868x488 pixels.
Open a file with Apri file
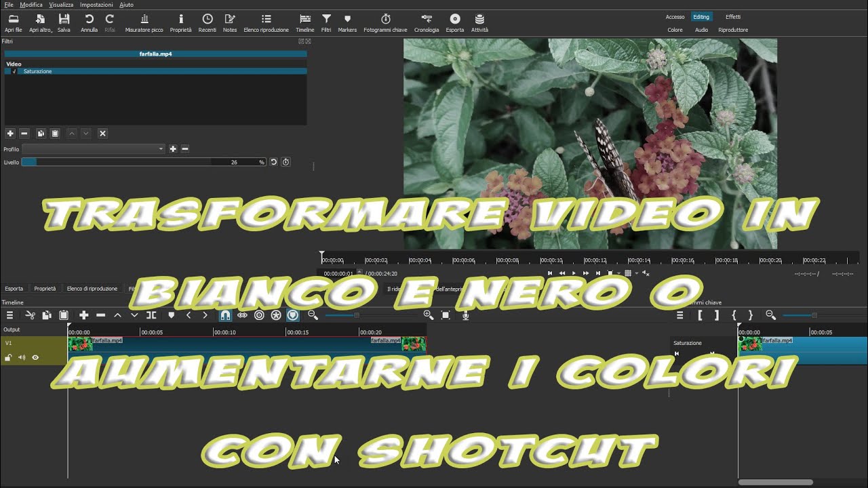(x=13, y=23)
